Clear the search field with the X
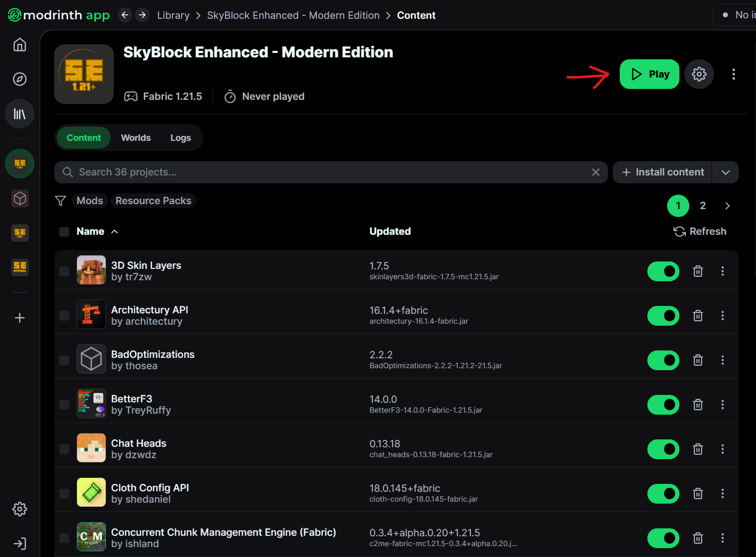 [x=596, y=172]
